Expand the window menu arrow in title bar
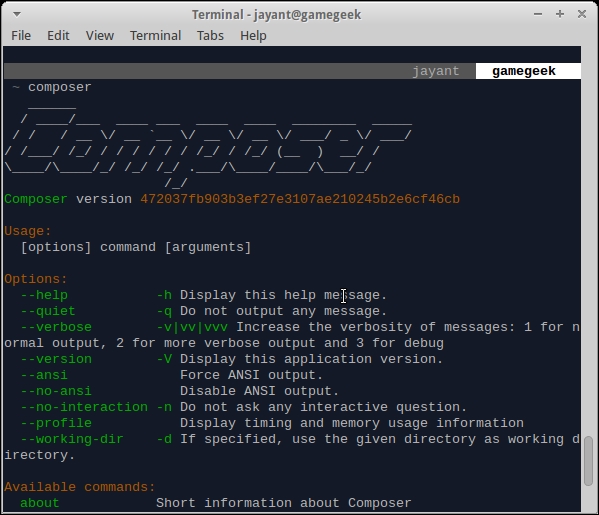The height and width of the screenshot is (515, 599). (x=17, y=15)
